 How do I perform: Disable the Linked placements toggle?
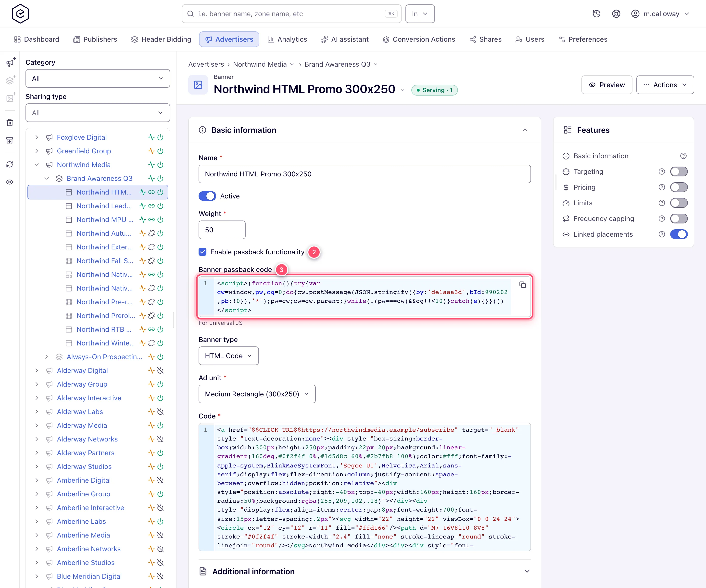(x=679, y=234)
